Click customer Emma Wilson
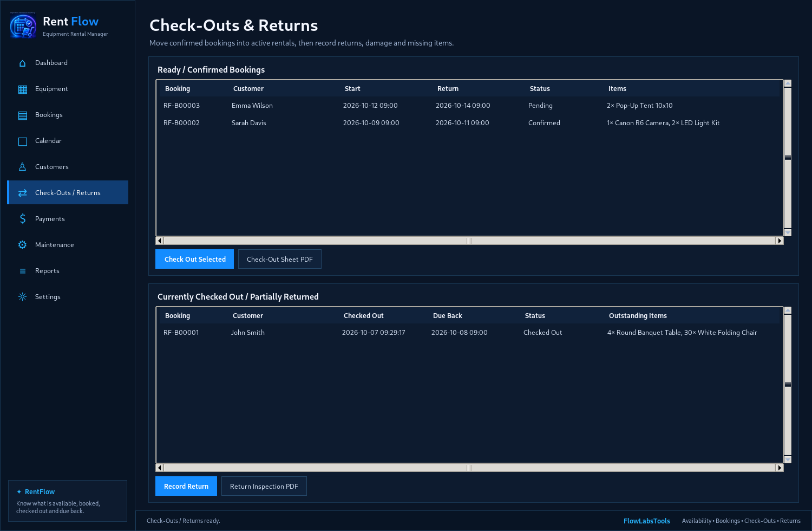Image resolution: width=812 pixels, height=531 pixels. coord(252,106)
